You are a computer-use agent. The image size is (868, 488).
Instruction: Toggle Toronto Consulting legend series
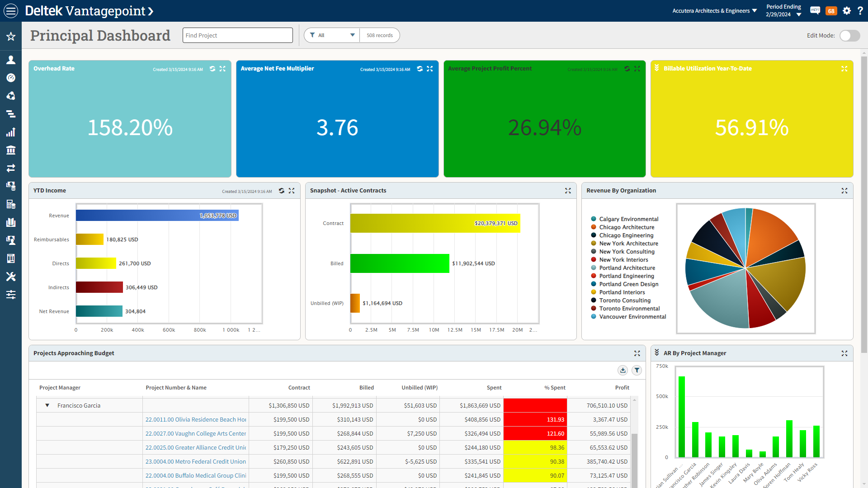pos(625,300)
